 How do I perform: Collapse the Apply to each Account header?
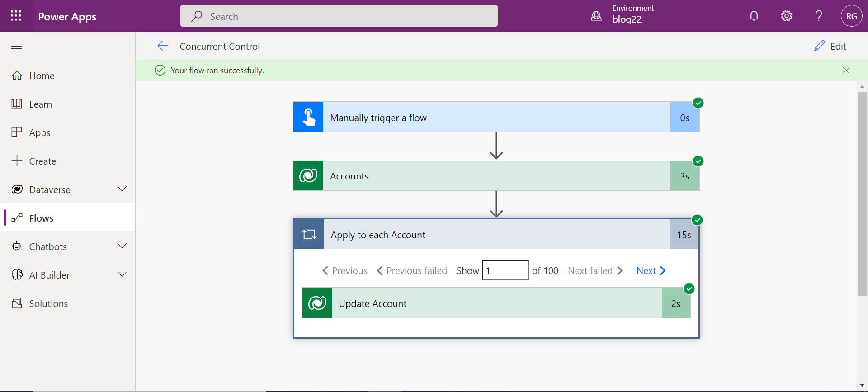click(x=496, y=234)
